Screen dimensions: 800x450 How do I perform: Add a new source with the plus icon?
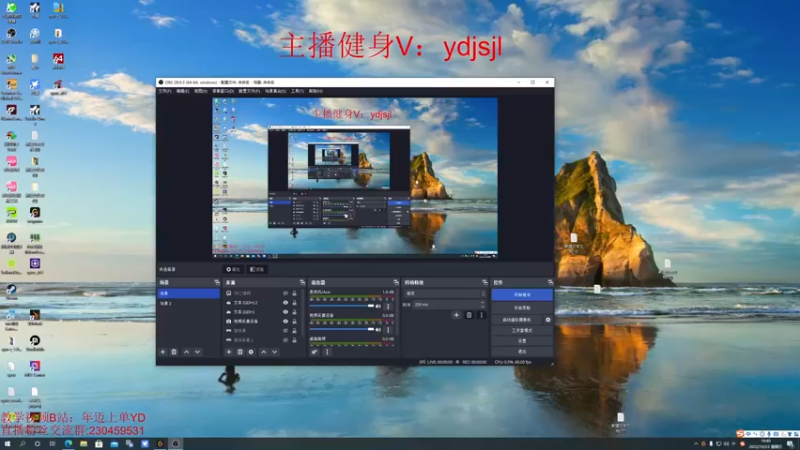click(229, 352)
